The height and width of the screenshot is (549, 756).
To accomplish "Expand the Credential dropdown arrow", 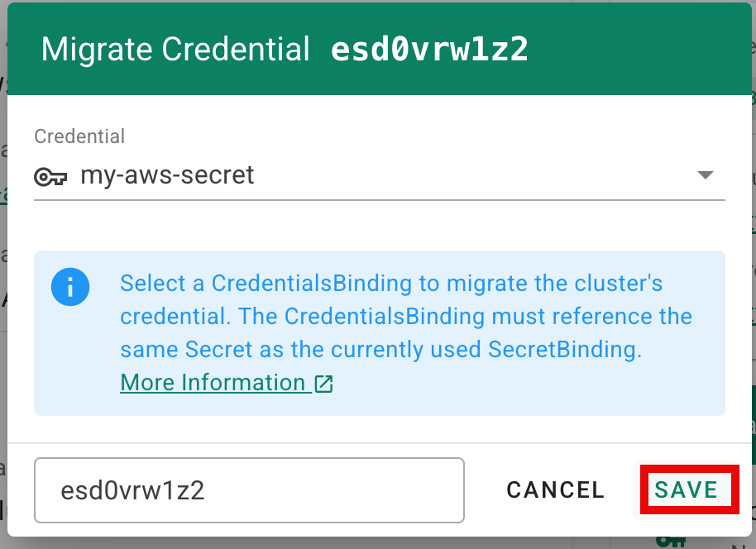I will click(x=705, y=175).
